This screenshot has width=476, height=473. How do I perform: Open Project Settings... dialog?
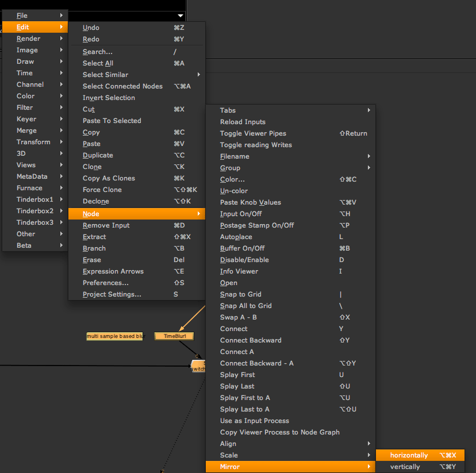[112, 294]
